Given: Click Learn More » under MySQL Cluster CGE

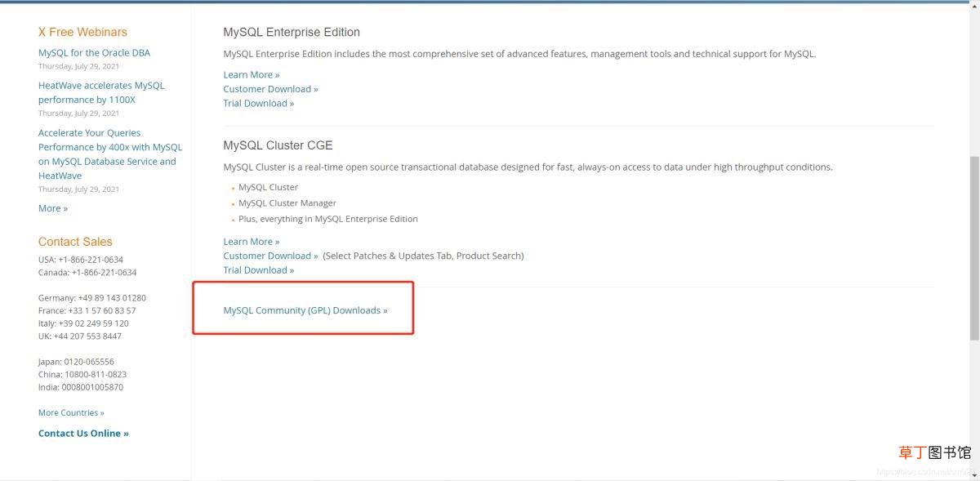Looking at the screenshot, I should click(x=252, y=242).
